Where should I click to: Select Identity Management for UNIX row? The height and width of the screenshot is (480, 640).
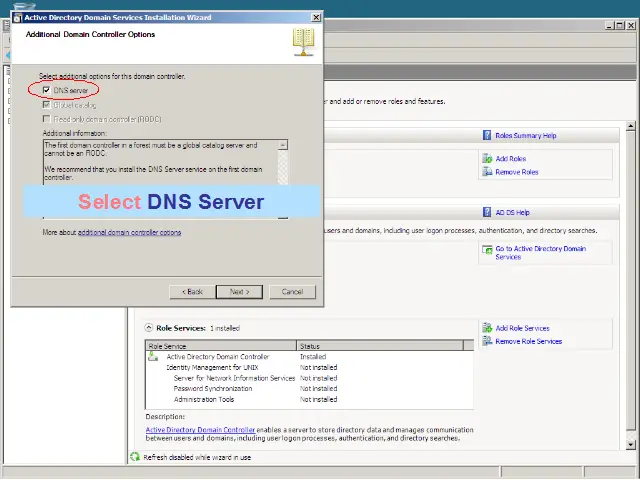(x=309, y=367)
